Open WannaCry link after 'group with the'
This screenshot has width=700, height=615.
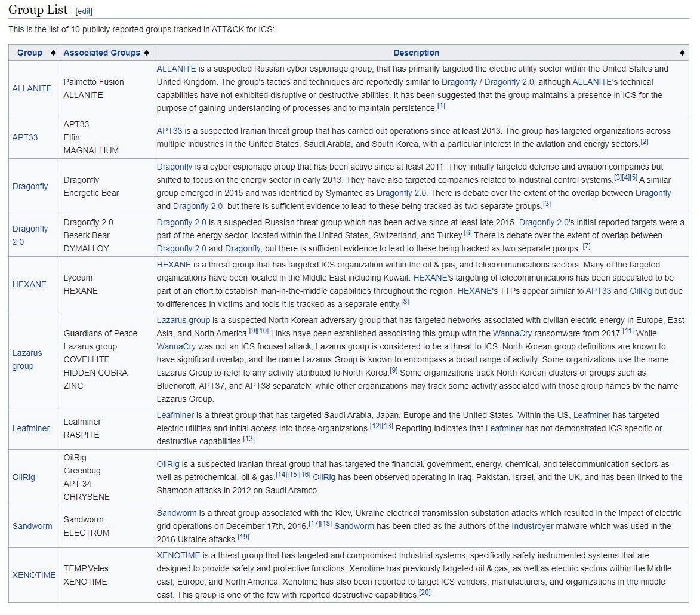coord(512,334)
